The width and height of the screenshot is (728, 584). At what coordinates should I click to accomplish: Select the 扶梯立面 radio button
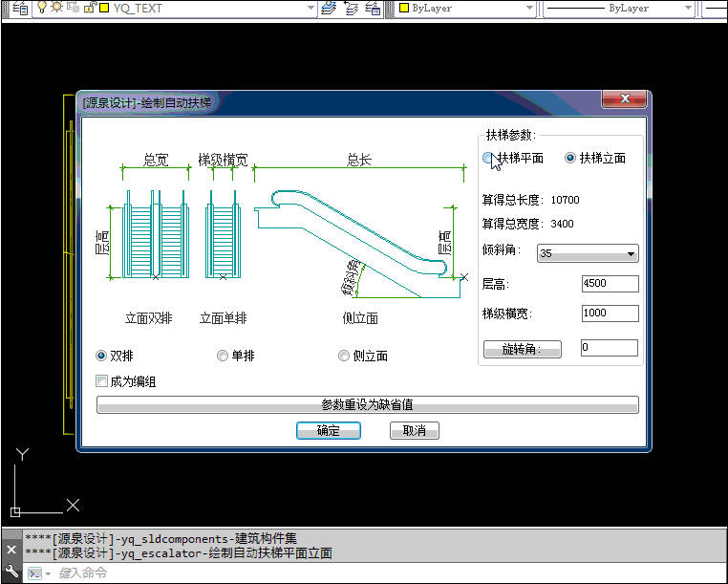coord(570,158)
